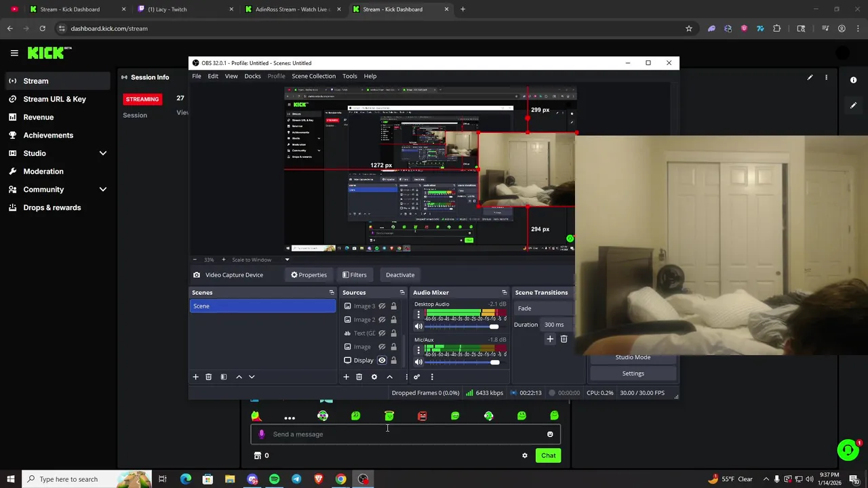
Task: Toggle visibility of Text (GDI) source
Action: tap(382, 333)
